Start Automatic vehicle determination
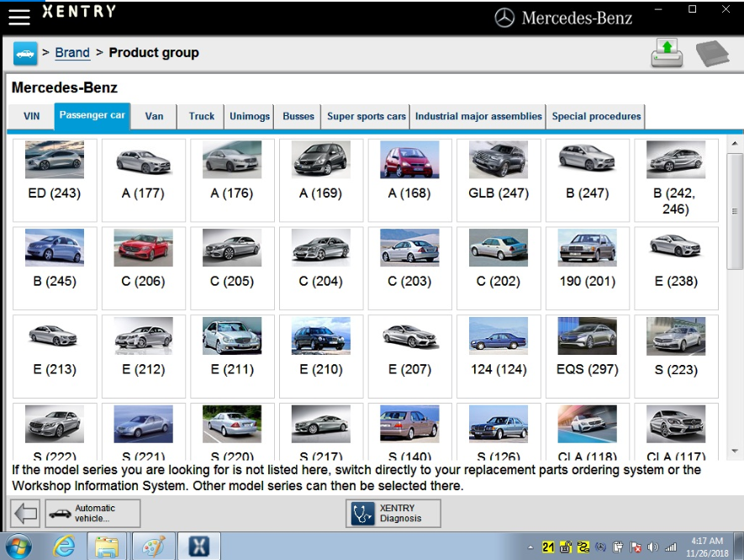 tap(93, 513)
